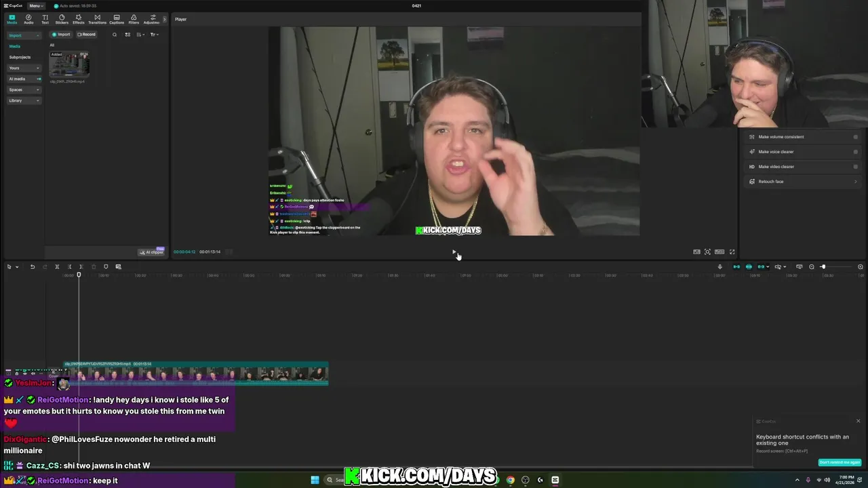The width and height of the screenshot is (868, 488).
Task: Open the volume control in system tray
Action: click(827, 480)
